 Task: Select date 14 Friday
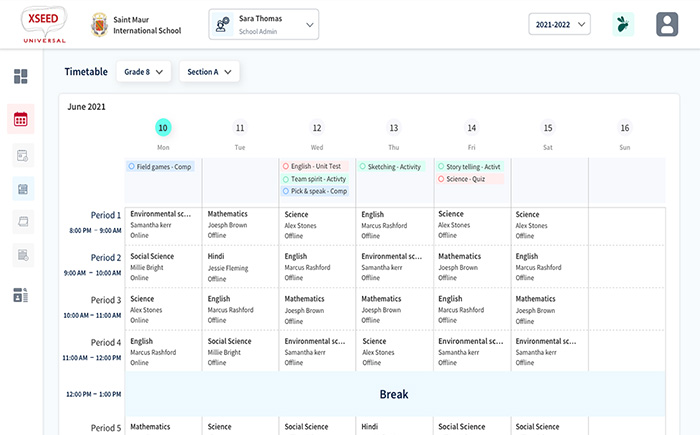tap(471, 128)
